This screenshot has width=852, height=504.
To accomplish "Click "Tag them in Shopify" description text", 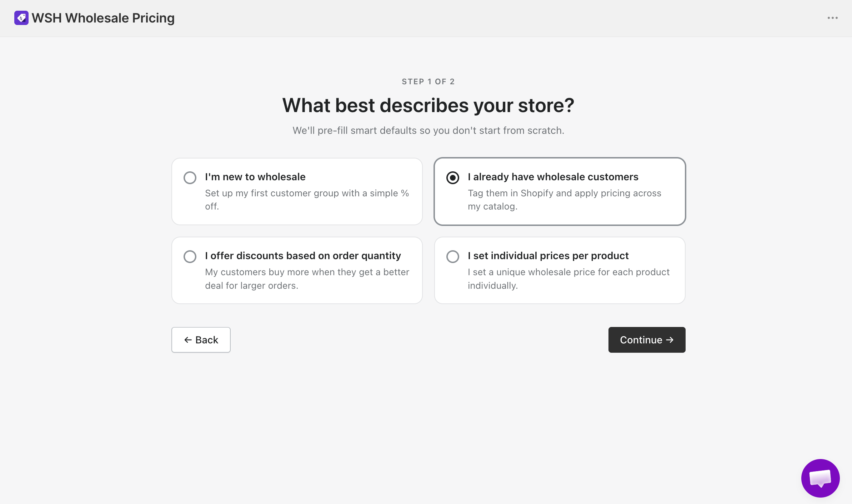I will [565, 200].
